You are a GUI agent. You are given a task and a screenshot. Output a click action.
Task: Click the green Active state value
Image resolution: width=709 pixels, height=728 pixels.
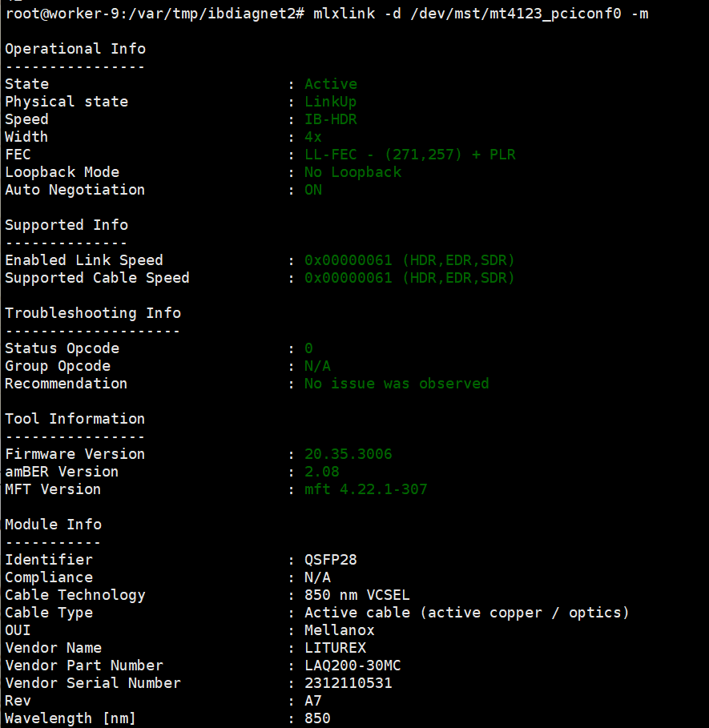331,84
